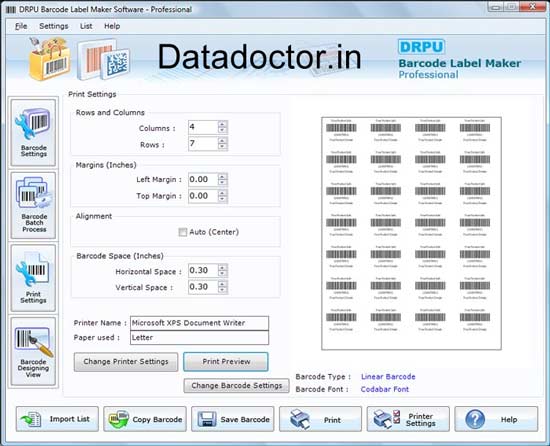Decrease Left Margin with down arrow
The width and height of the screenshot is (550, 446).
point(222,182)
